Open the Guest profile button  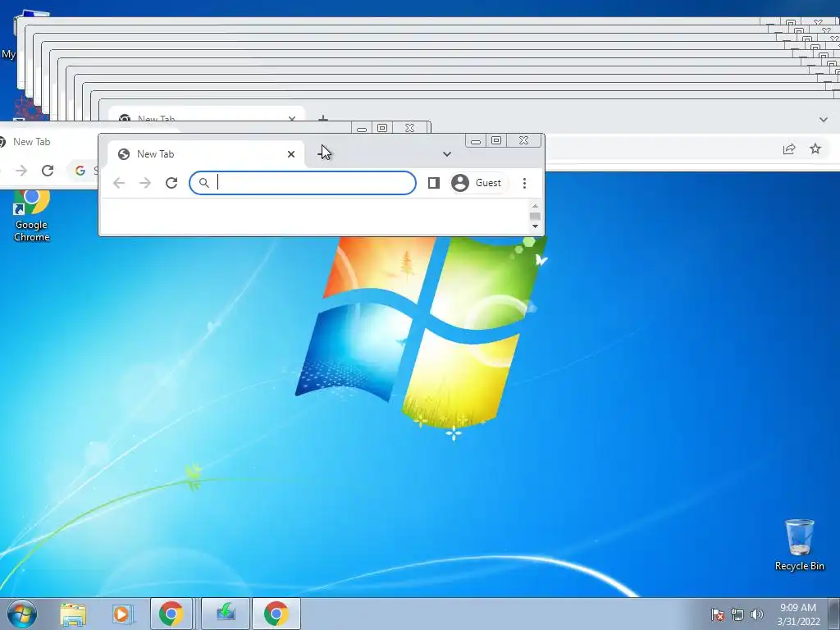[x=478, y=183]
